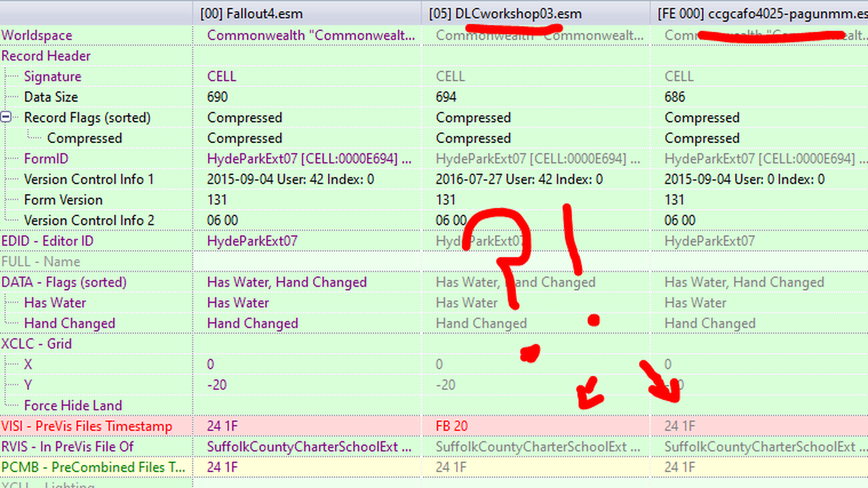Select the Worldspace row label
The height and width of the screenshot is (488, 868).
click(x=37, y=36)
